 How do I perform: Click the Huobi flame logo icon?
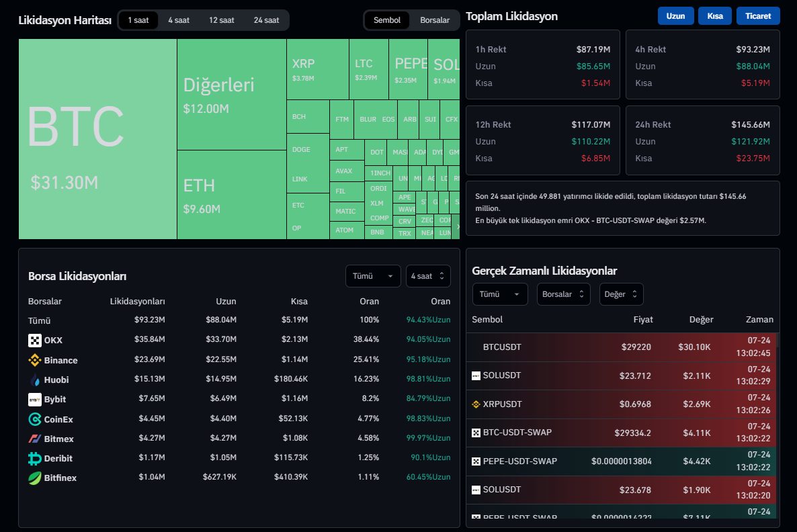tap(35, 380)
